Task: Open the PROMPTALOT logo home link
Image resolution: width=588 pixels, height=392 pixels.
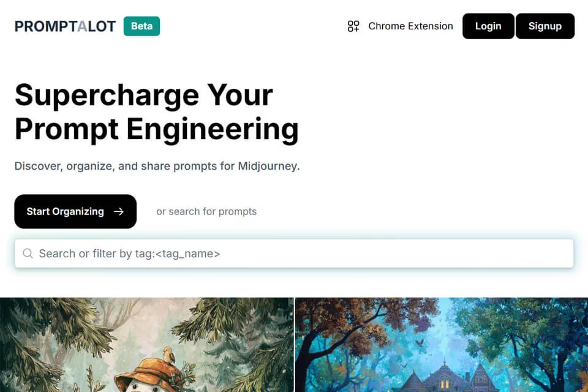Action: pos(66,26)
